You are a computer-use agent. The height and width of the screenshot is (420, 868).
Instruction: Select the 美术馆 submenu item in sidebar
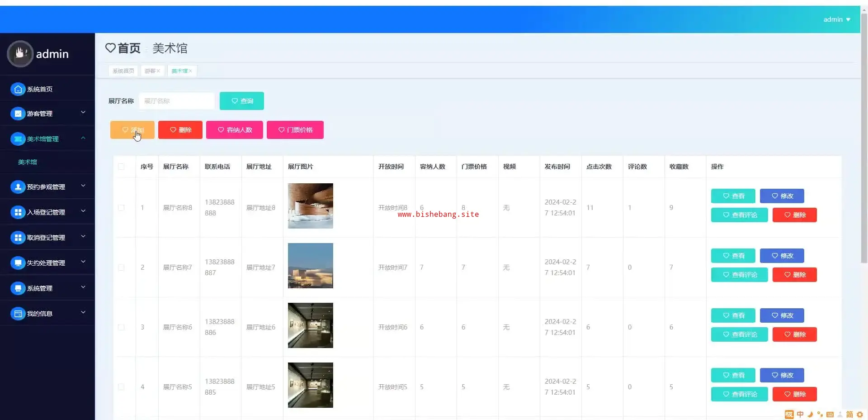28,162
